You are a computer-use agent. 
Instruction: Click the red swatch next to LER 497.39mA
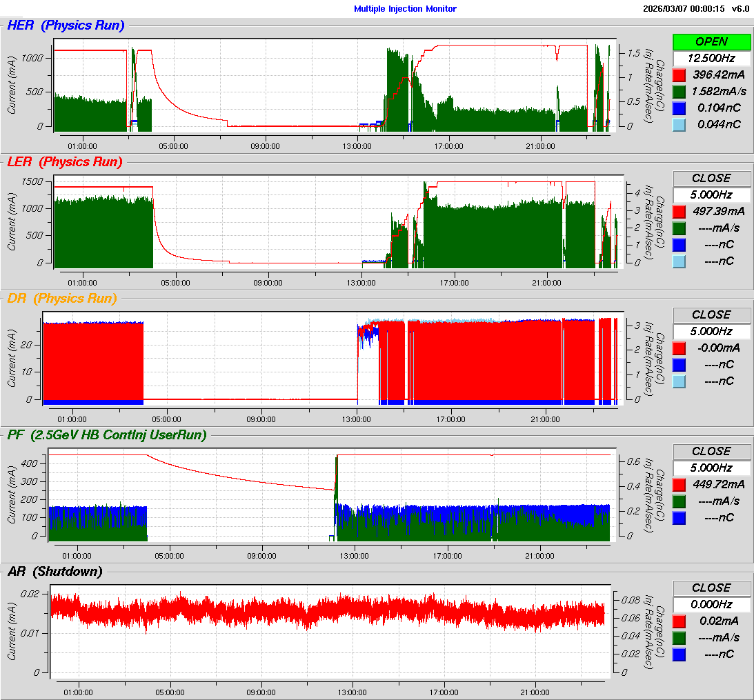(679, 211)
